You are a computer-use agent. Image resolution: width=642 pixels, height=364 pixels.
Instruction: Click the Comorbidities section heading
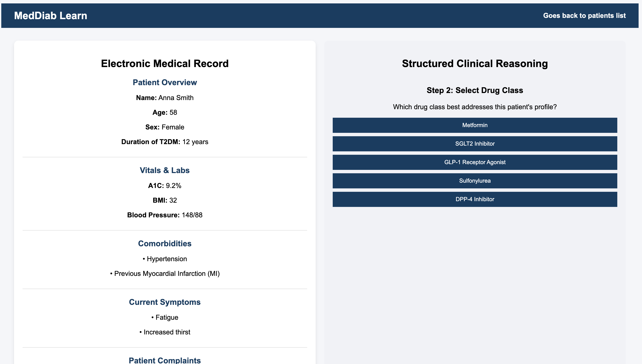pyautogui.click(x=165, y=244)
